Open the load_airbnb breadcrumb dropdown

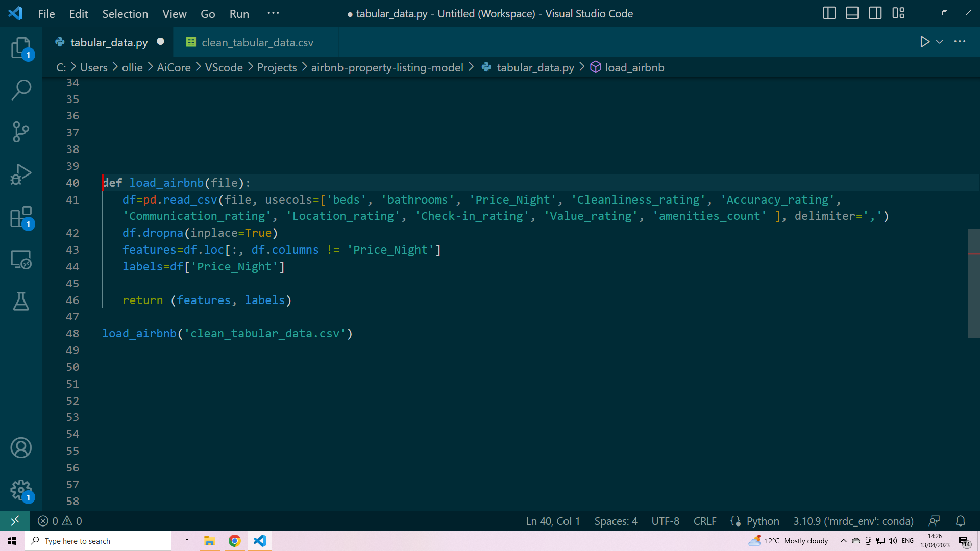tap(635, 67)
